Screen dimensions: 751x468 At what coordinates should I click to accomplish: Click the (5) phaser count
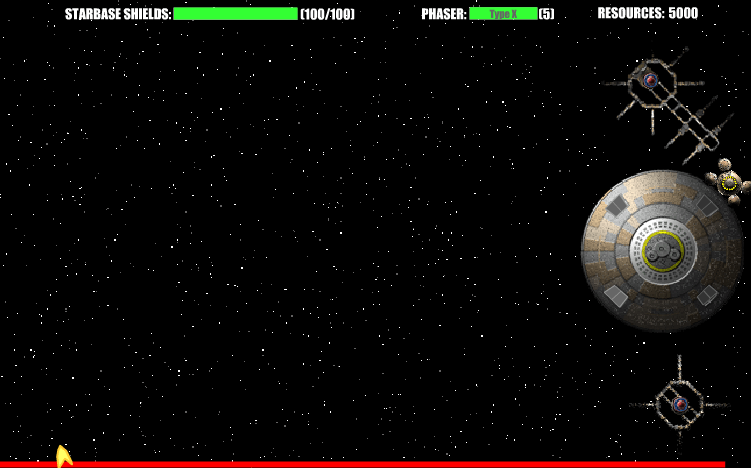coord(546,14)
